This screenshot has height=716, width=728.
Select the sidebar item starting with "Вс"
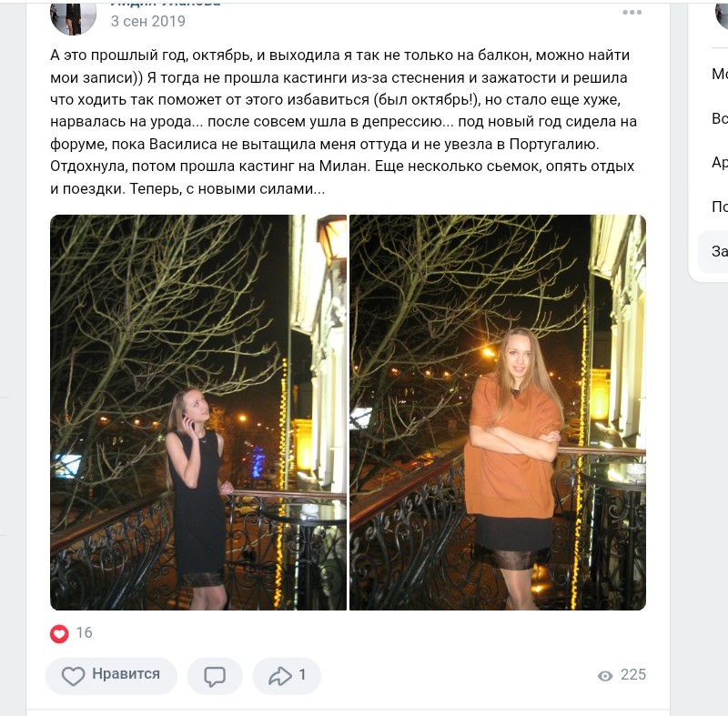pyautogui.click(x=719, y=118)
